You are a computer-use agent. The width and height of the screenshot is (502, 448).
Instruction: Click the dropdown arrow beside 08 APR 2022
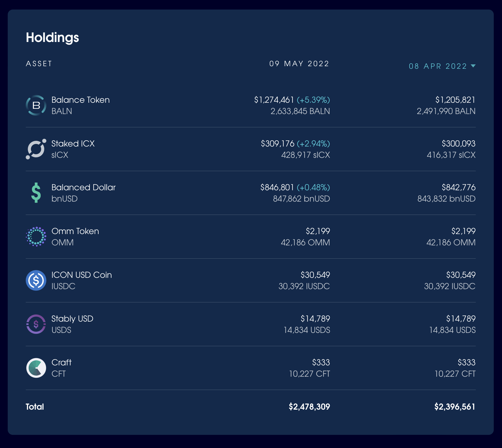tap(473, 66)
